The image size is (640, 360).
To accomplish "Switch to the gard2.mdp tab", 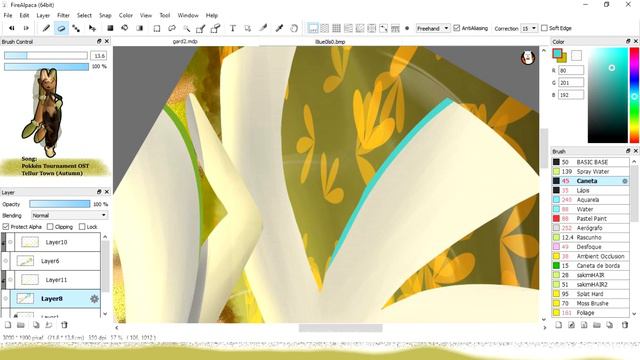I will coord(185,42).
